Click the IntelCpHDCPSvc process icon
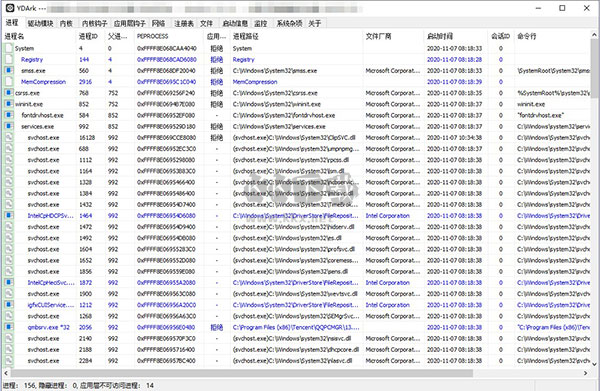This screenshot has width=600, height=391. tap(9, 215)
